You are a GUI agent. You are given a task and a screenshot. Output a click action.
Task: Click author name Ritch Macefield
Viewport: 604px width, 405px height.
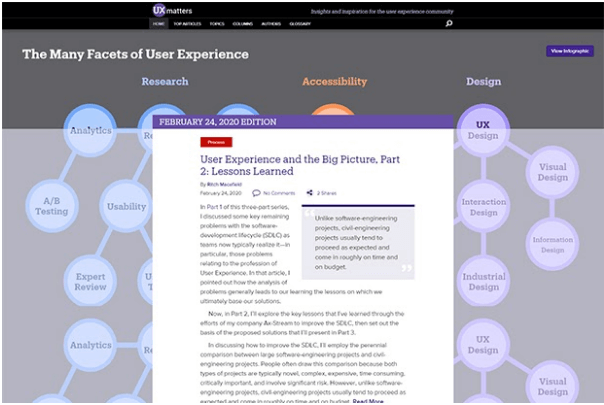point(225,184)
